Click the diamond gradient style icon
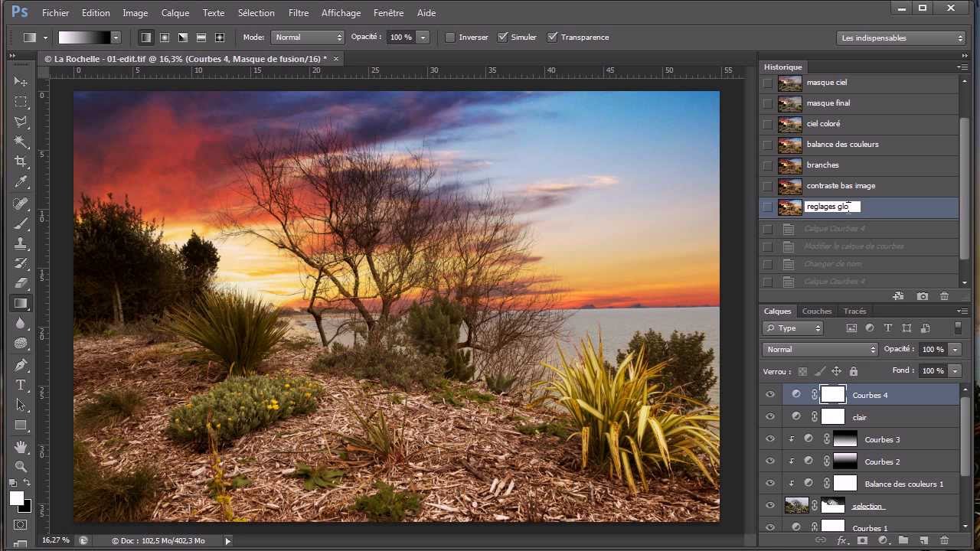 click(x=220, y=37)
